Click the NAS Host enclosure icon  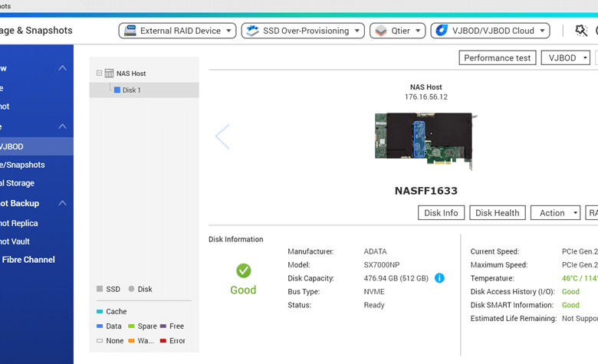[109, 73]
